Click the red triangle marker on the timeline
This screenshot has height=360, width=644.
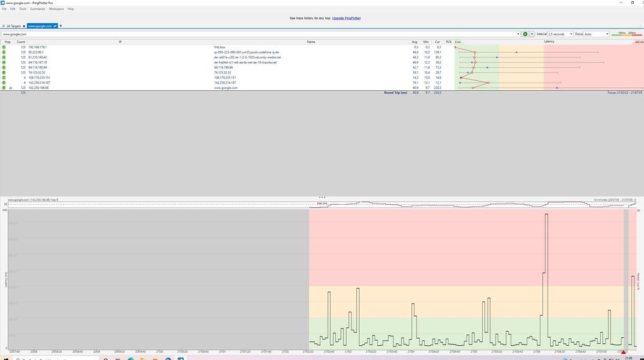point(623,352)
